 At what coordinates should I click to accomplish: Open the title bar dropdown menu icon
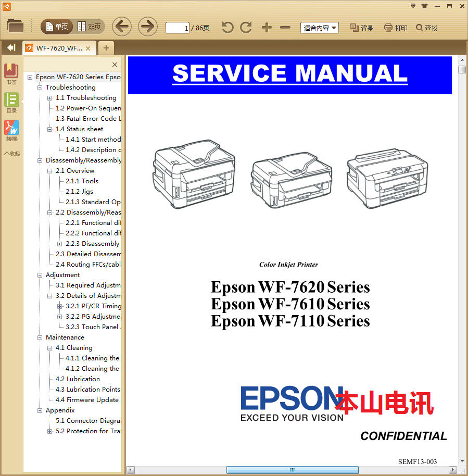413,6
